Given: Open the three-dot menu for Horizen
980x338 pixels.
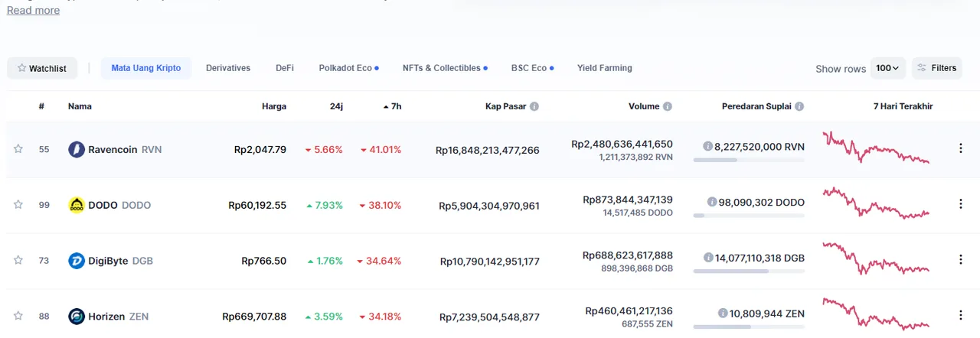Looking at the screenshot, I should 961,315.
